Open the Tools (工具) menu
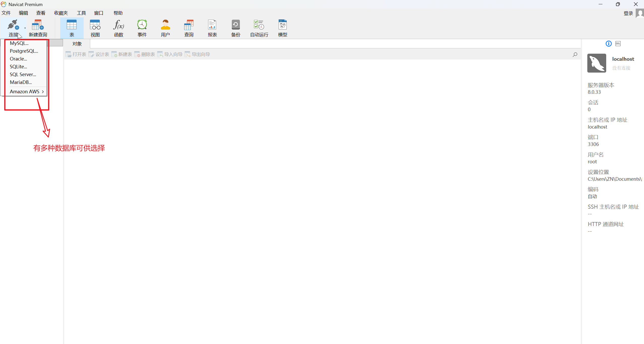 pyautogui.click(x=81, y=13)
